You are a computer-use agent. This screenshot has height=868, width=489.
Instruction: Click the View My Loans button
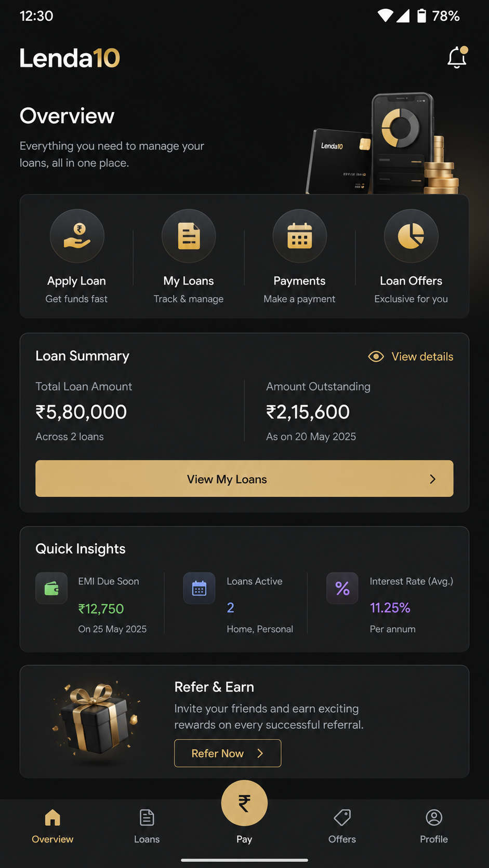pyautogui.click(x=244, y=479)
